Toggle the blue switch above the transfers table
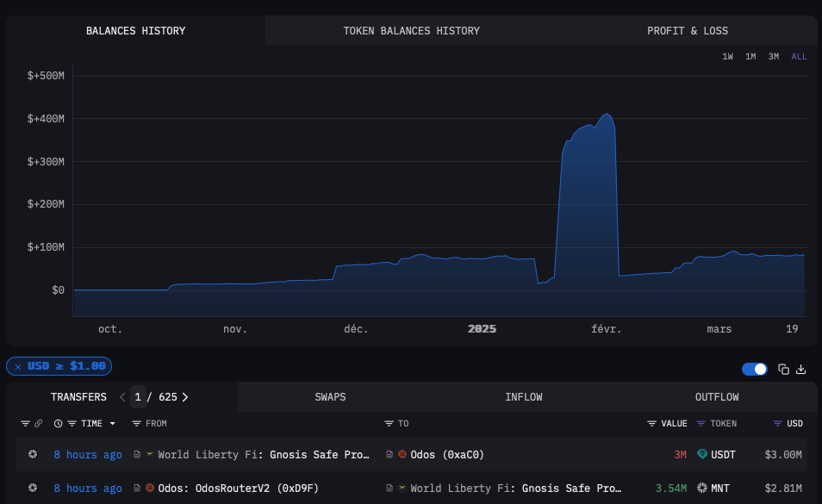 [x=755, y=370]
